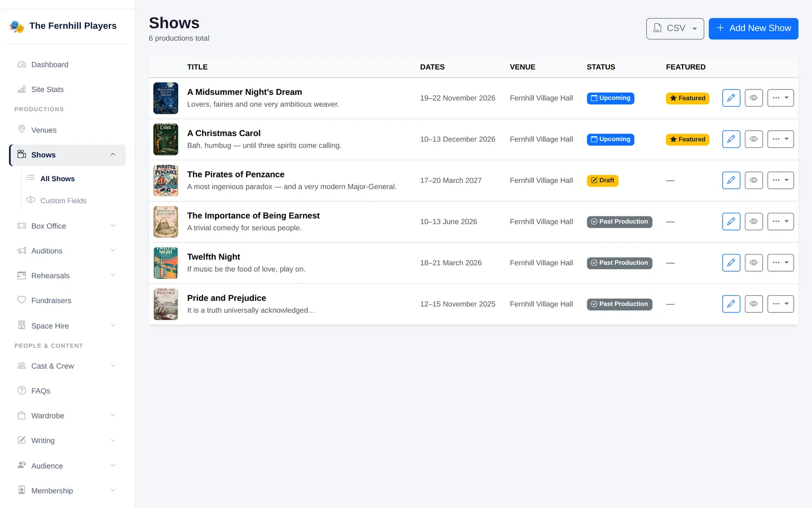
Task: Preview Twelfth Night with eye icon
Action: (x=754, y=263)
